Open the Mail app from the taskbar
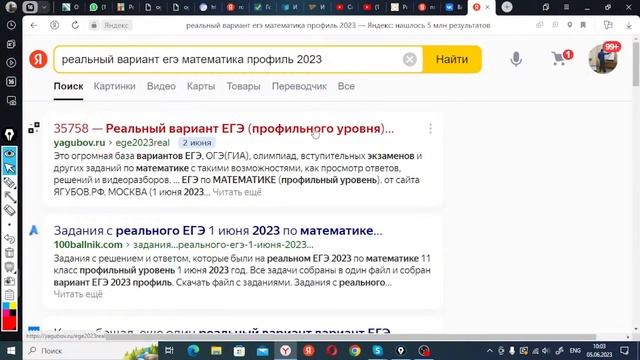 pyautogui.click(x=262, y=351)
